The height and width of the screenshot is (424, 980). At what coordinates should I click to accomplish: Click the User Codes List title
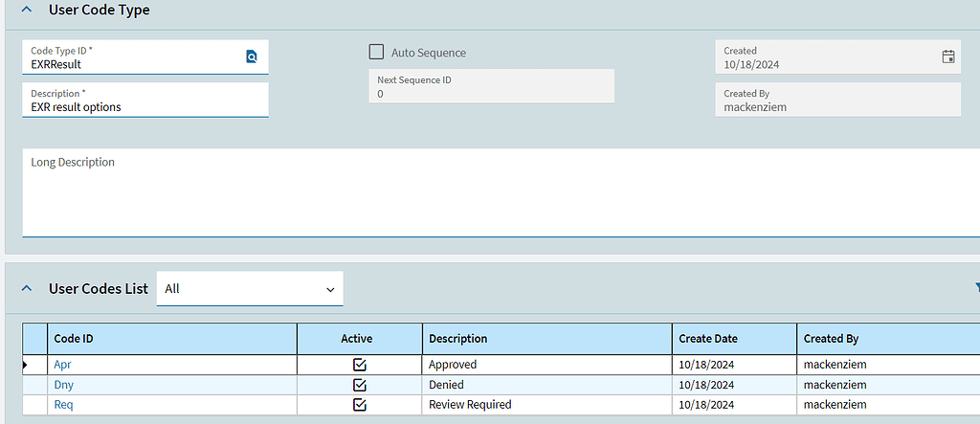(x=99, y=288)
